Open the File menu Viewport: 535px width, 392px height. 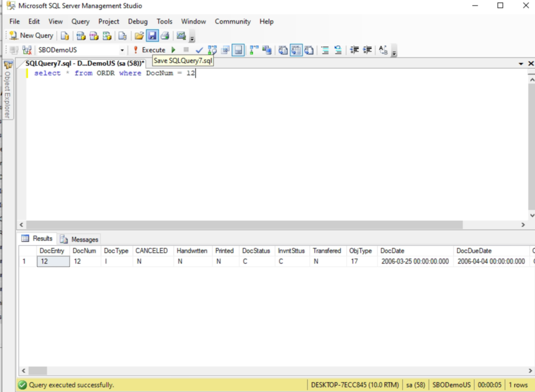pos(15,21)
